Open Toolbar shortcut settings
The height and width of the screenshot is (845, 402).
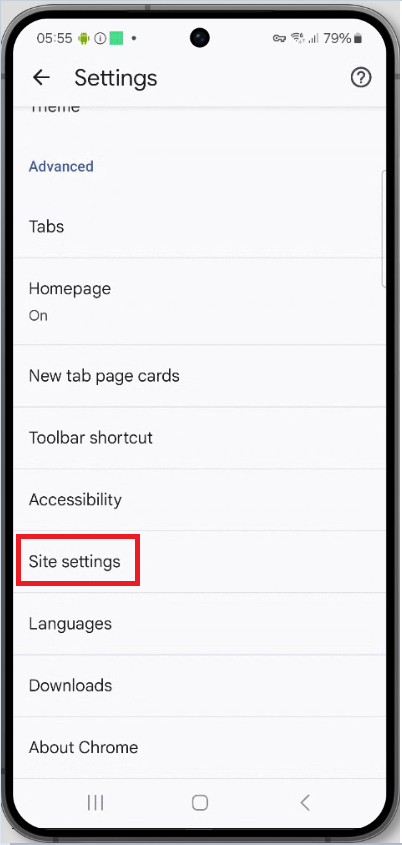[x=200, y=438]
